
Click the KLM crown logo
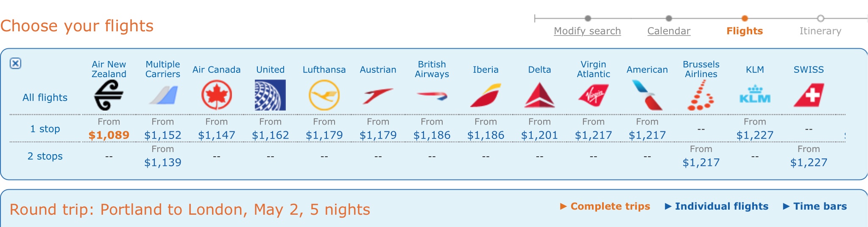pos(755,95)
